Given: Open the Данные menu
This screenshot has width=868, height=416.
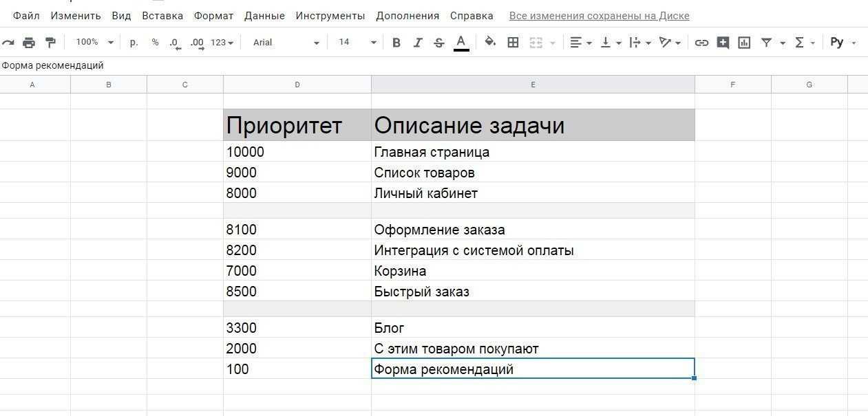Looking at the screenshot, I should (x=264, y=16).
